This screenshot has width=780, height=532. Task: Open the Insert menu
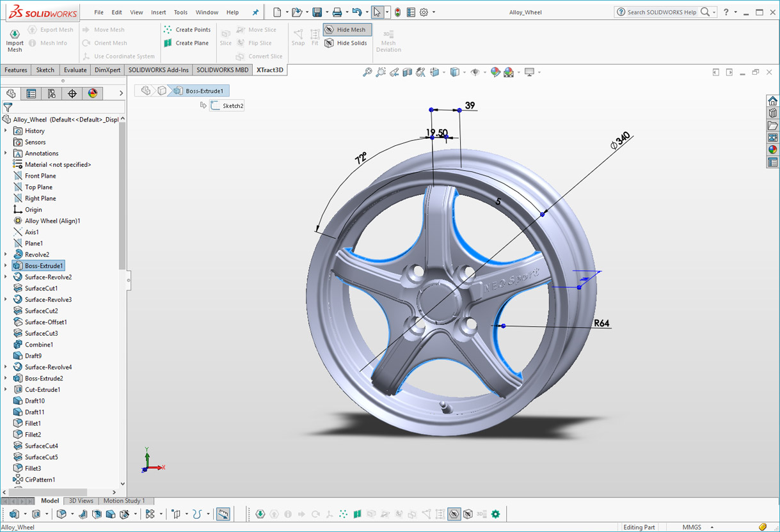pyautogui.click(x=158, y=12)
